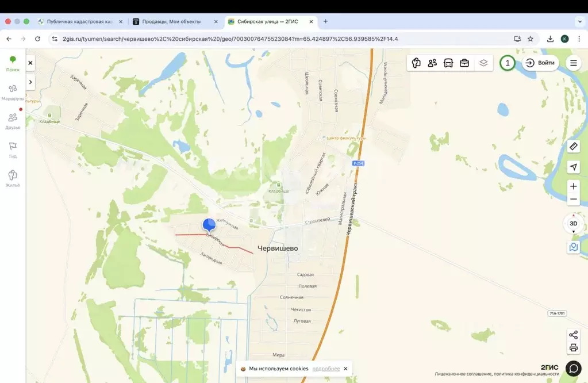Open the Друзья sidebar section
The width and height of the screenshot is (588, 383).
[13, 118]
